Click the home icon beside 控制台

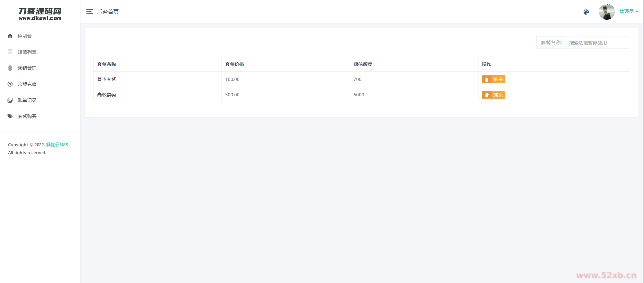(x=10, y=36)
